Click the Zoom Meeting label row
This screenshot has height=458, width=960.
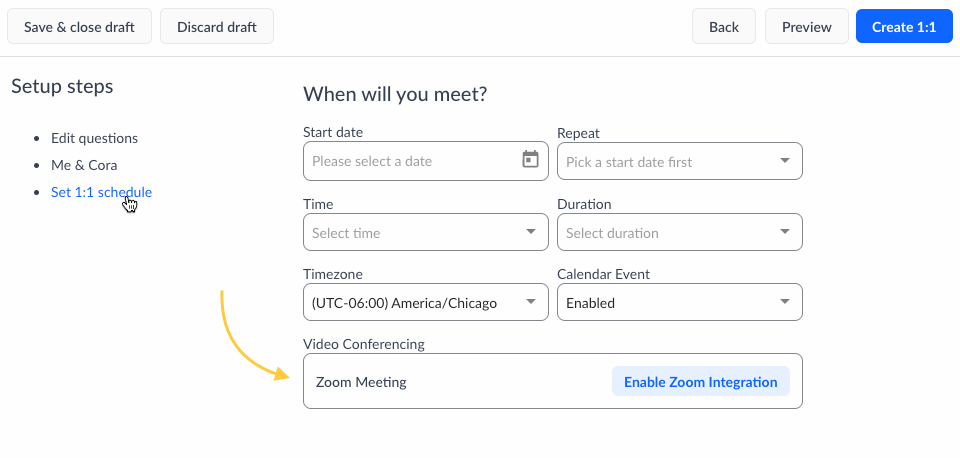pyautogui.click(x=361, y=382)
